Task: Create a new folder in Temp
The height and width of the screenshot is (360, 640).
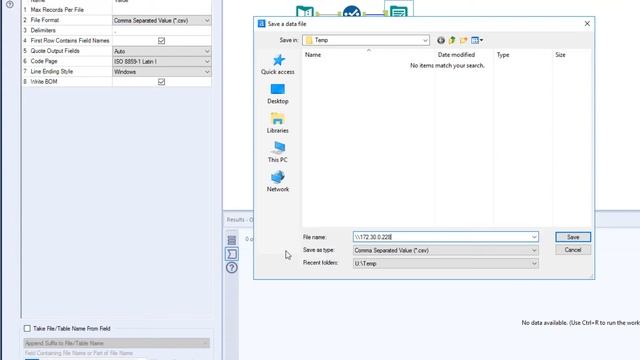Action: (x=463, y=40)
